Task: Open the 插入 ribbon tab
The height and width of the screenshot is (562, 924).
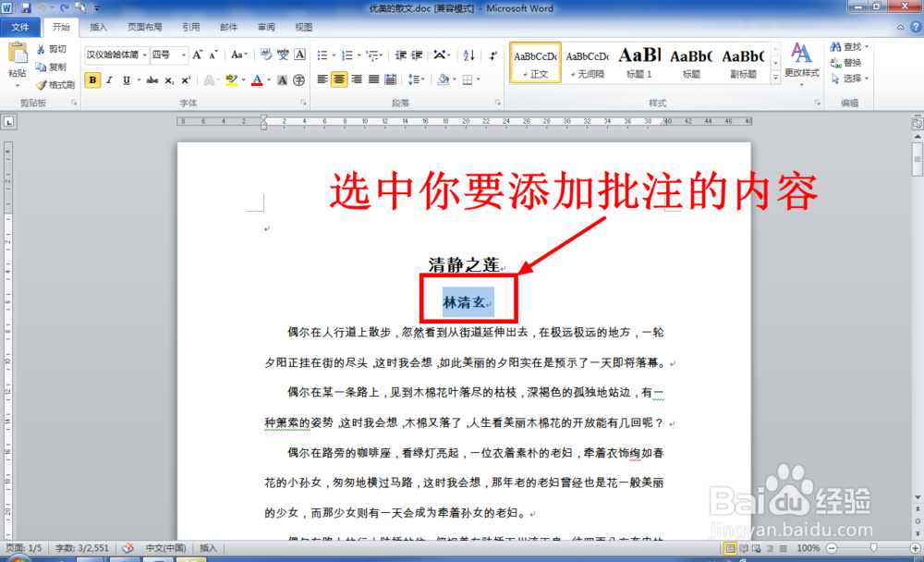Action: (x=98, y=27)
